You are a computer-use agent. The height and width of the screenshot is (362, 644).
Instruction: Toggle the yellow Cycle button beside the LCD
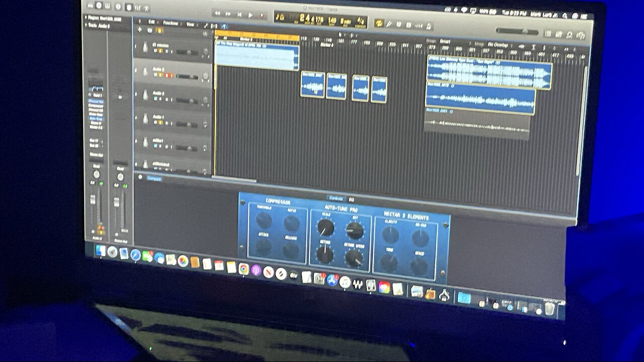(379, 23)
